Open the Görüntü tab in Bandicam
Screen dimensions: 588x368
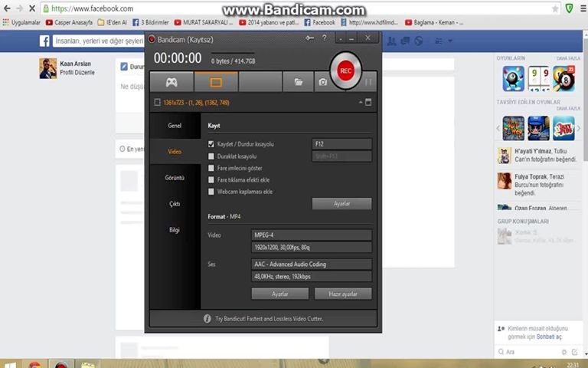pyautogui.click(x=175, y=178)
